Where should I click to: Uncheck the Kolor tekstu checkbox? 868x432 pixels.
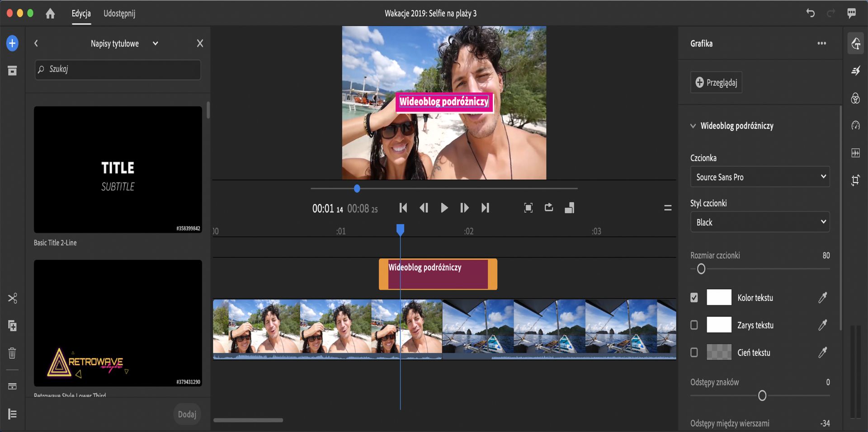(694, 297)
